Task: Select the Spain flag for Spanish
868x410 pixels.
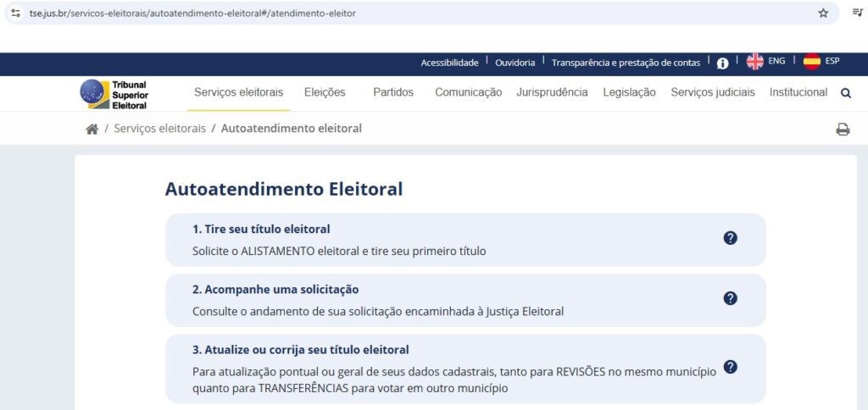Action: pos(811,62)
